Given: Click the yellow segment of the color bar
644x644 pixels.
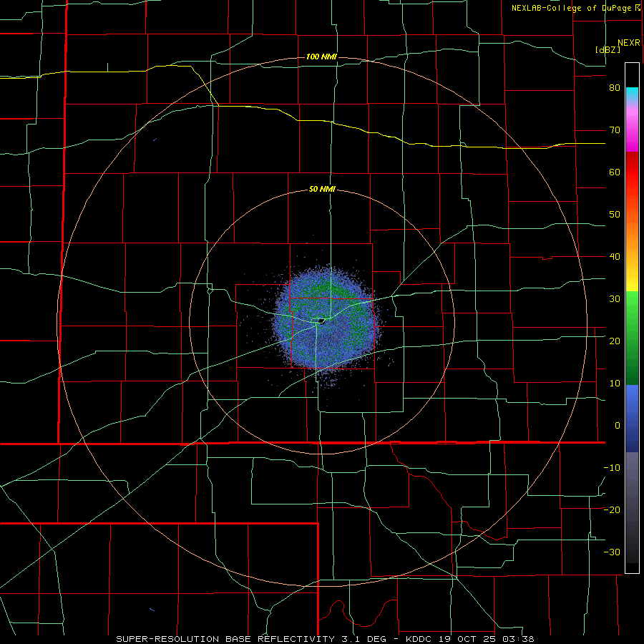Looking at the screenshot, I should tap(632, 278).
